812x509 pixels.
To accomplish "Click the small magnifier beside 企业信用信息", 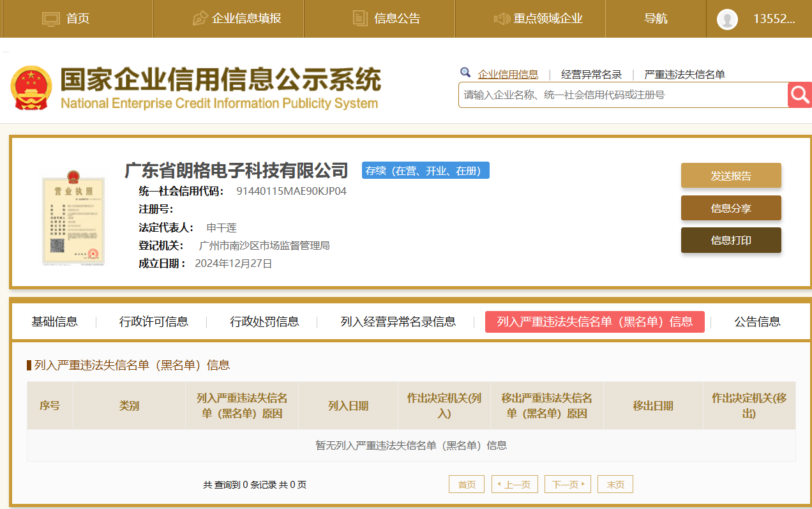I will [x=465, y=73].
